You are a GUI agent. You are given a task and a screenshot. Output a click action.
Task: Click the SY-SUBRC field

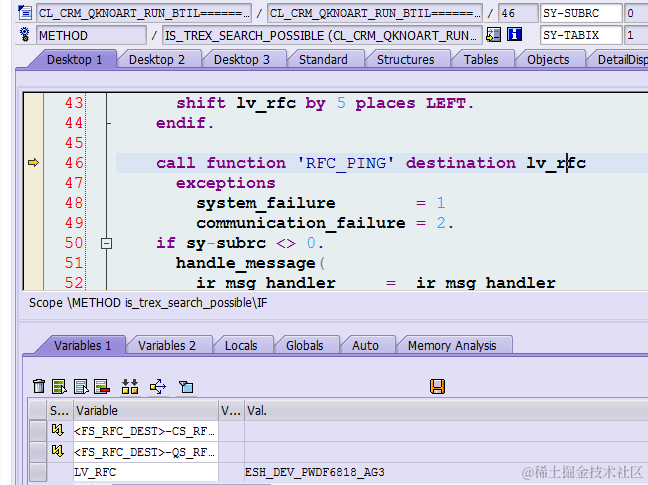[x=581, y=13]
